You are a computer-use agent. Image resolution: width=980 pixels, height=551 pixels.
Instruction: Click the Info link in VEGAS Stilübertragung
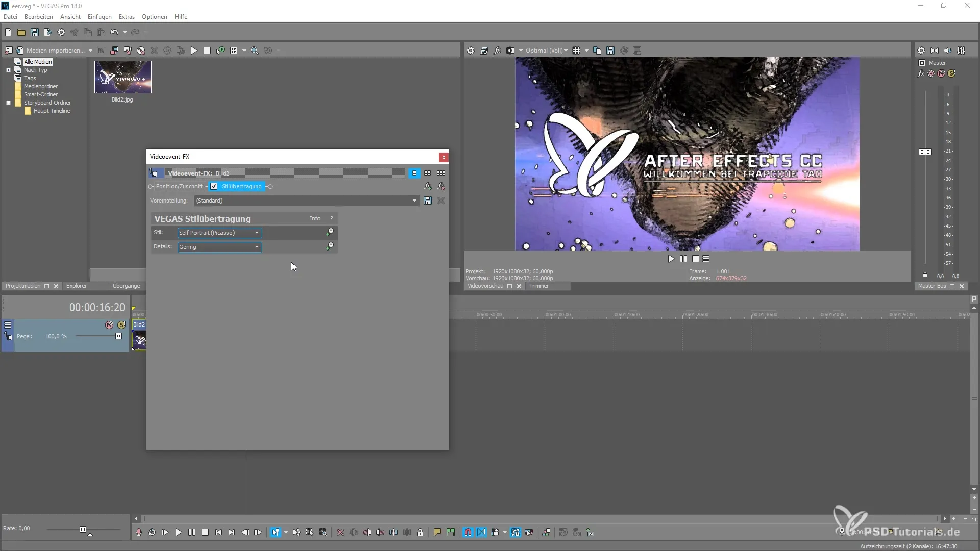click(x=315, y=218)
